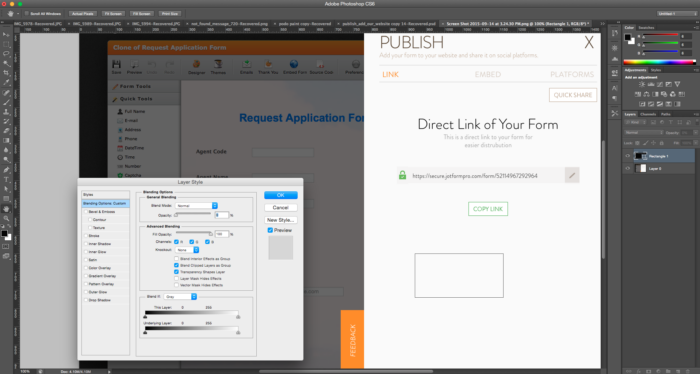Open the Knockout dropdown
Image resolution: width=700 pixels, height=374 pixels.
[x=187, y=250]
